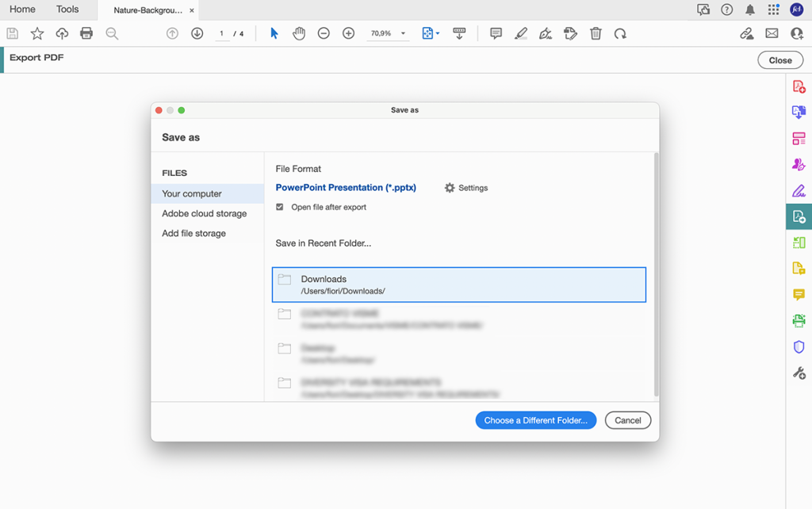Select the Downloads recent folder
The height and width of the screenshot is (509, 812).
(458, 284)
